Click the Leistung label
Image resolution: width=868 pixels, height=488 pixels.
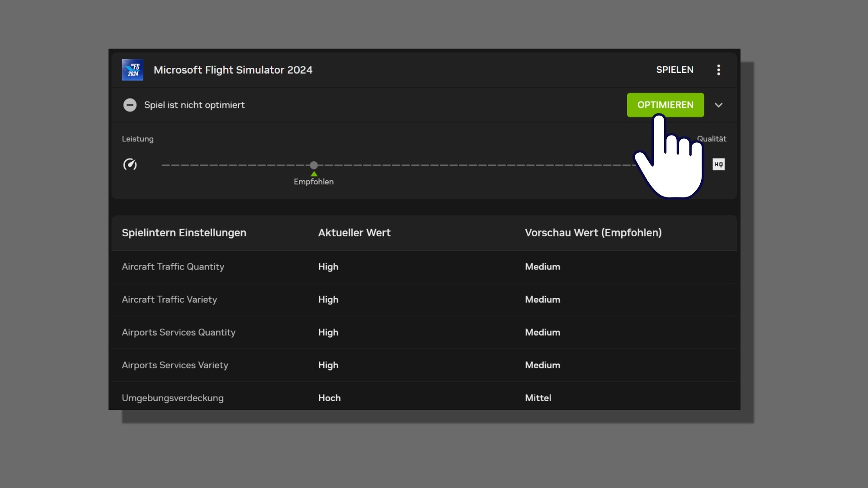tap(137, 139)
